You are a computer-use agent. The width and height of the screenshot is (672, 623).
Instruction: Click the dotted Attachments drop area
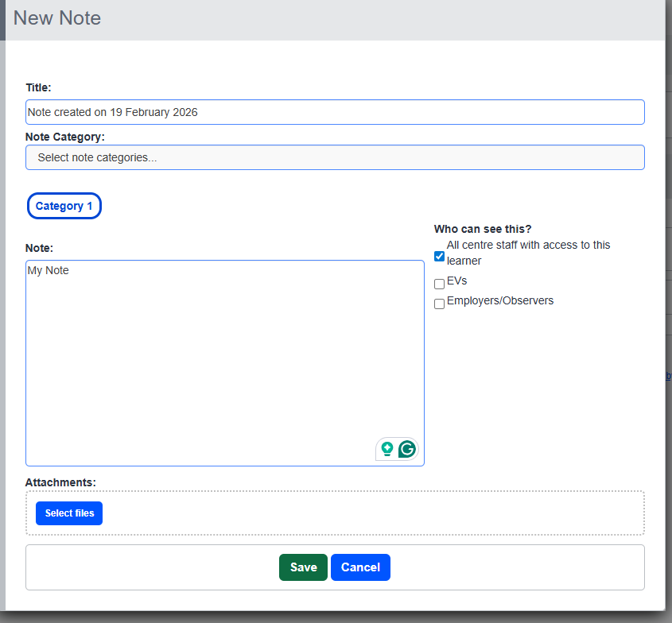pyautogui.click(x=374, y=513)
